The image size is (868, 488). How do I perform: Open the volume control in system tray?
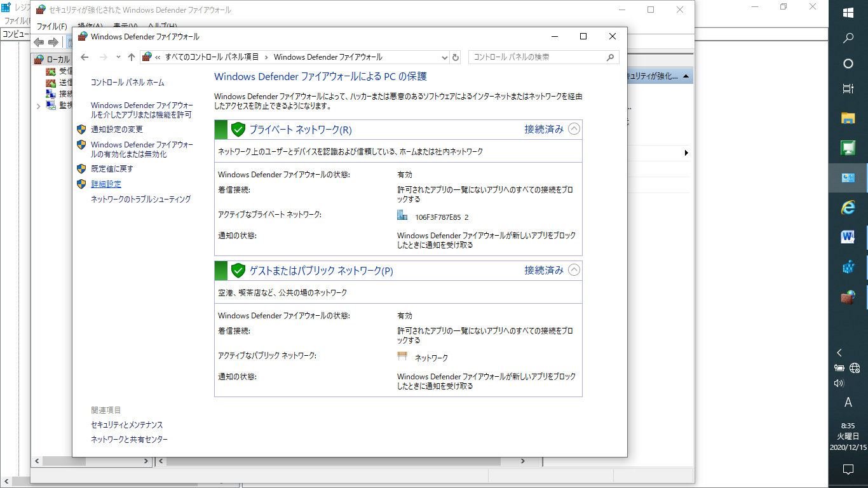pos(839,383)
